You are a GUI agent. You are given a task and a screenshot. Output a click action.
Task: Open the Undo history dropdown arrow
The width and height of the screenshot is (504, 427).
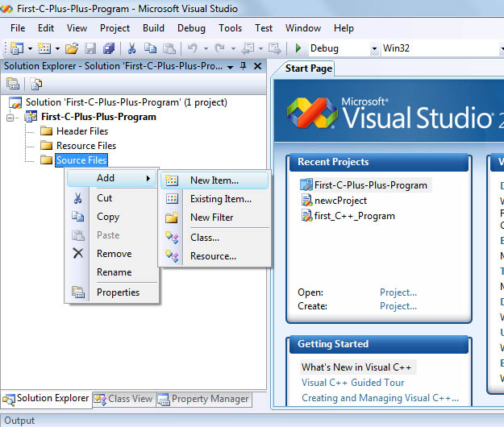tap(206, 49)
